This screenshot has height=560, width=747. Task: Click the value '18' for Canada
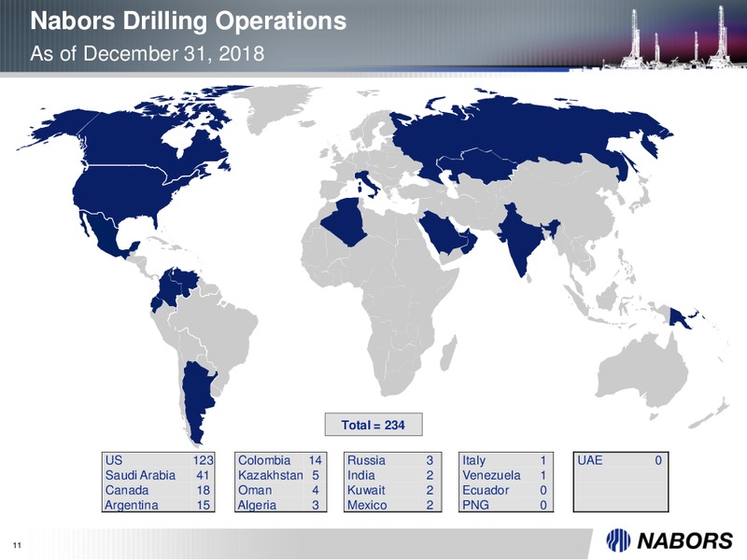click(203, 490)
